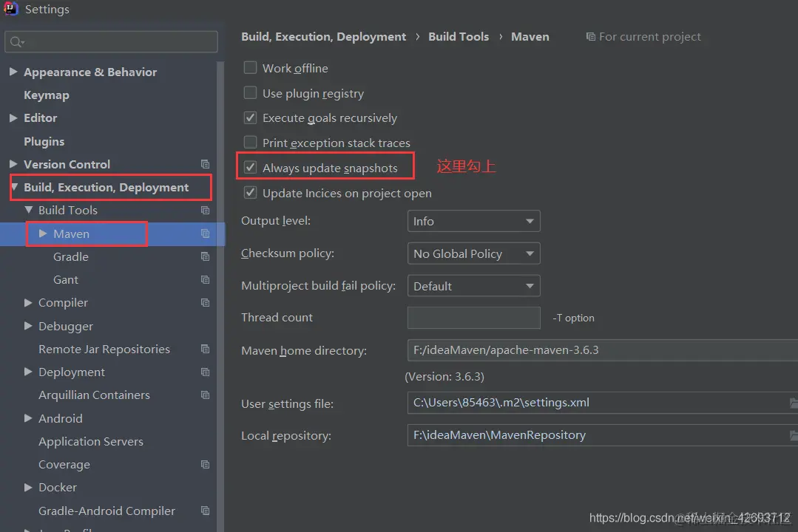Click into the settings search field
This screenshot has height=532, width=798.
point(112,41)
